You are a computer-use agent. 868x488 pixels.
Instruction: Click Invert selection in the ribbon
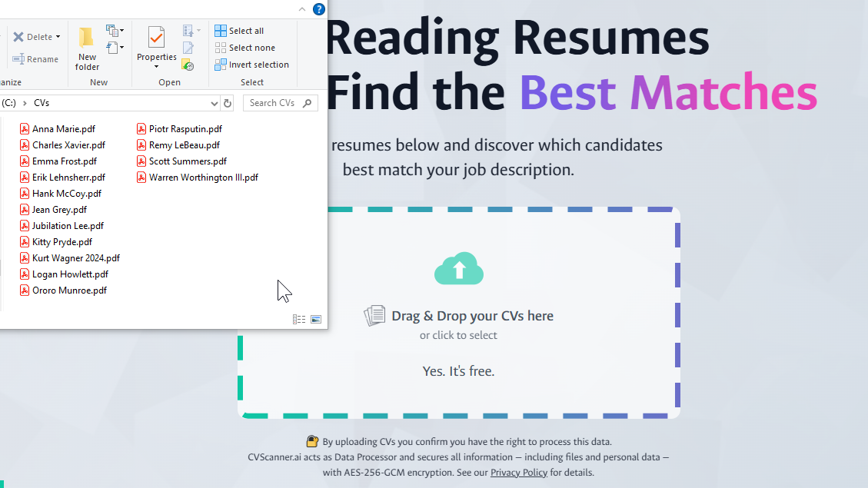click(252, 65)
